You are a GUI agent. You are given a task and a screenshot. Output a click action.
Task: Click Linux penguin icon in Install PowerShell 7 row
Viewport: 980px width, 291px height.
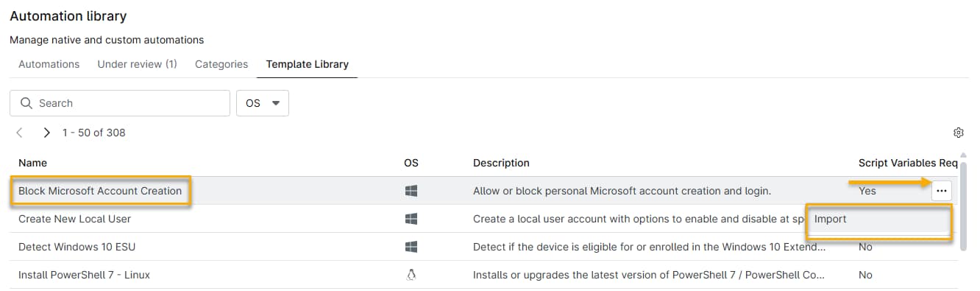click(x=411, y=275)
